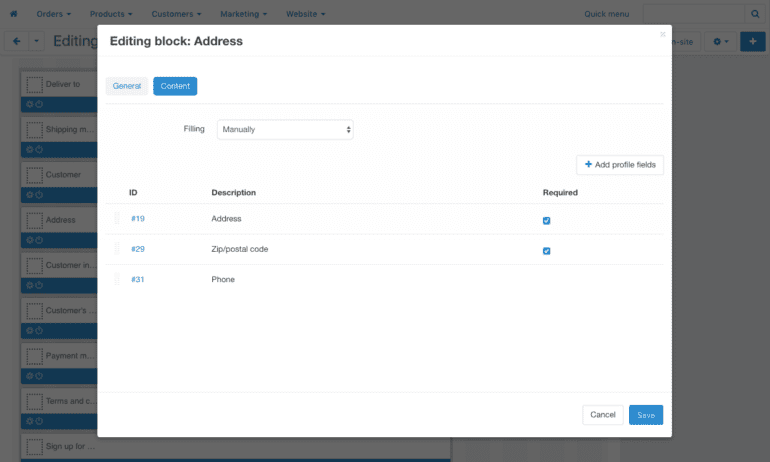Open the #31 field ID link
Screen dimensions: 770x462
138,279
